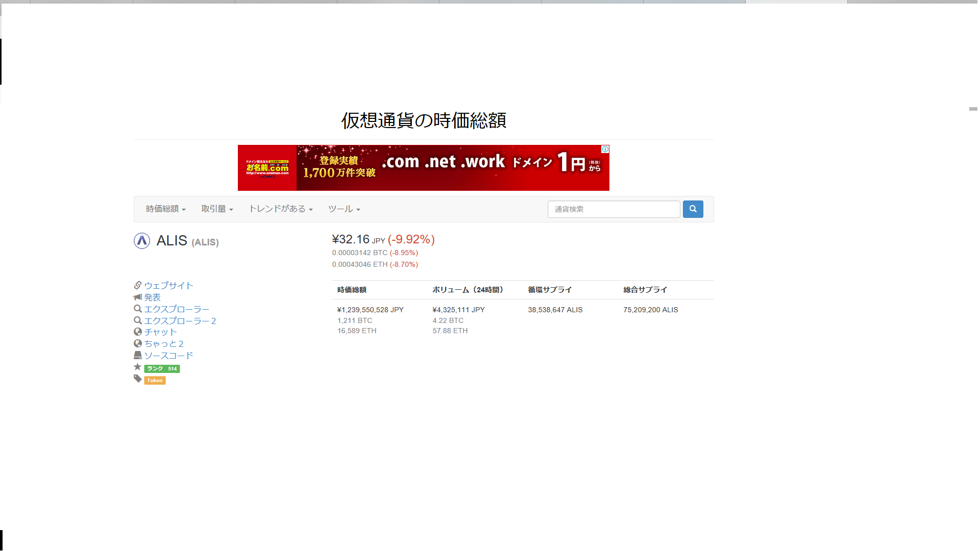This screenshot has height=551, width=980.
Task: Open the ウェブサイト link
Action: tap(168, 286)
